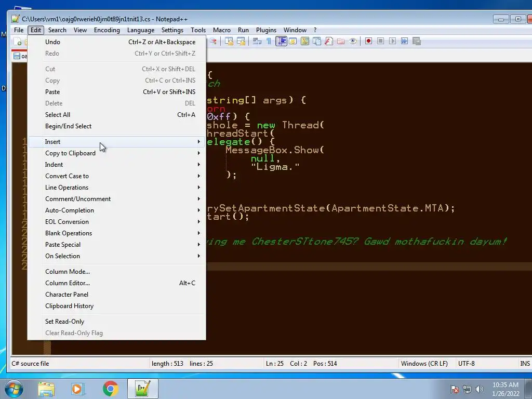Image resolution: width=532 pixels, height=399 pixels.
Task: Open the Document List toolbar icon
Action: tap(317, 42)
